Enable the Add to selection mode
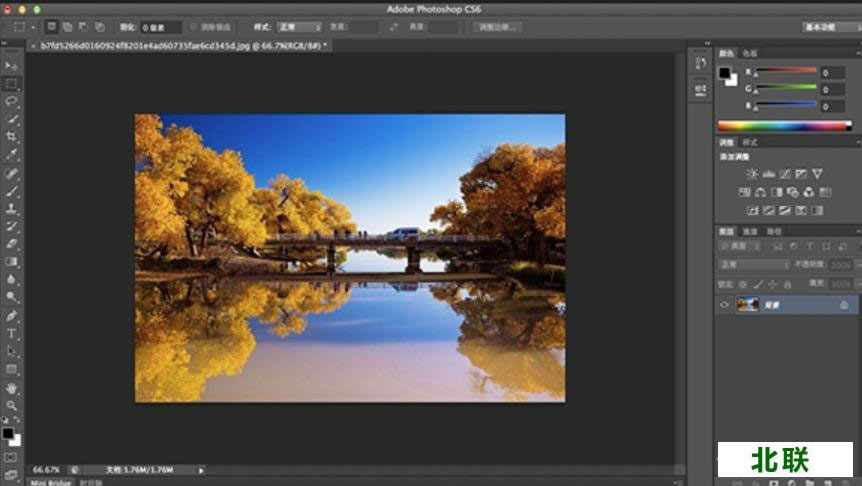This screenshot has width=862, height=486. point(67,27)
